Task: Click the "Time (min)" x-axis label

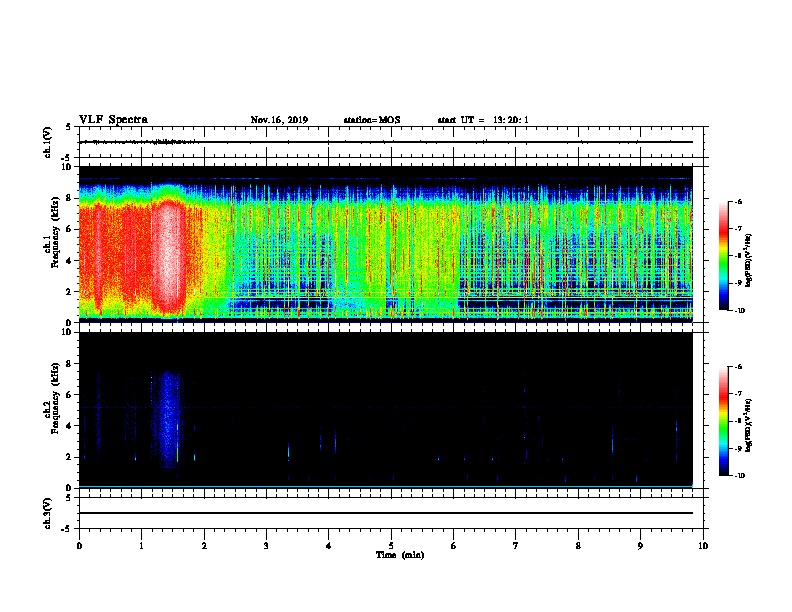Action: 400,555
